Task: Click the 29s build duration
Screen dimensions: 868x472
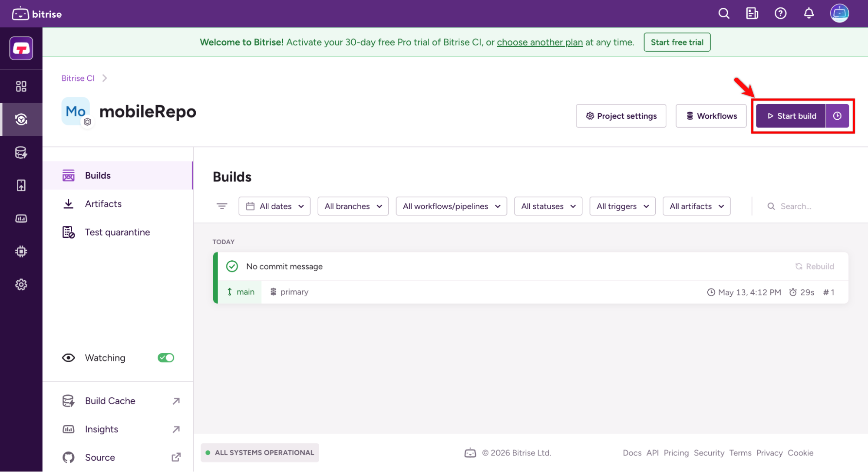Action: click(802, 292)
